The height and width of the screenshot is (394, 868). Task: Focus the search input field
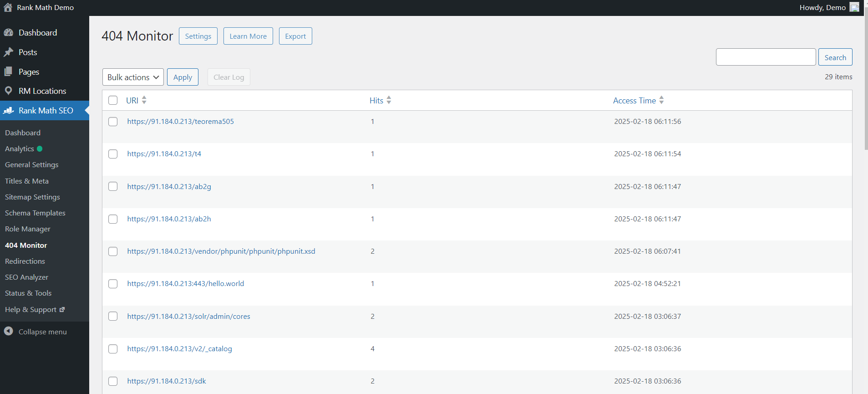[x=766, y=57]
